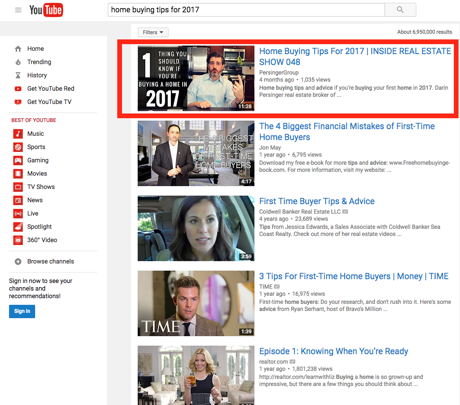Click the magnifier search button

pos(400,10)
